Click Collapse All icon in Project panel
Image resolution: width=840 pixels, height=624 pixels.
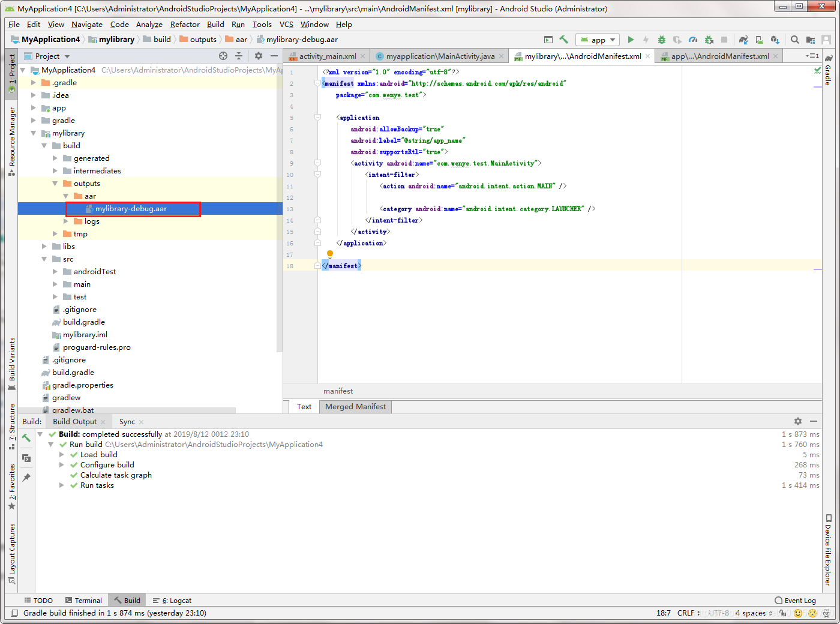pyautogui.click(x=239, y=56)
